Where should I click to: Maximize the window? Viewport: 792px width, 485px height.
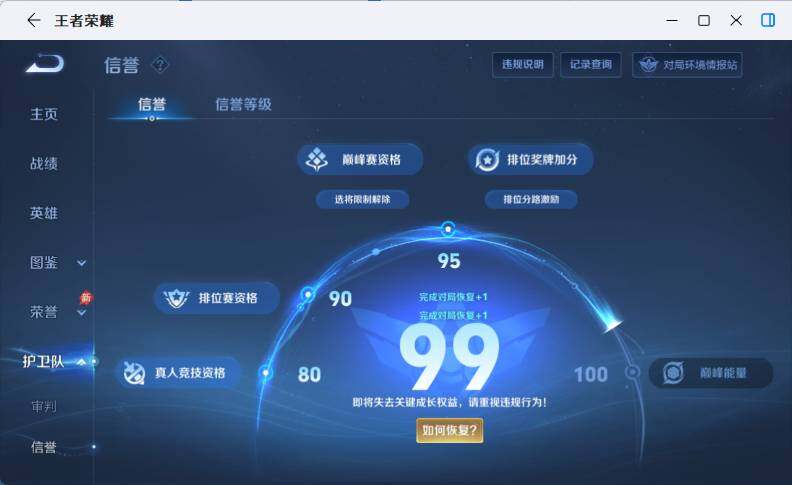(704, 20)
